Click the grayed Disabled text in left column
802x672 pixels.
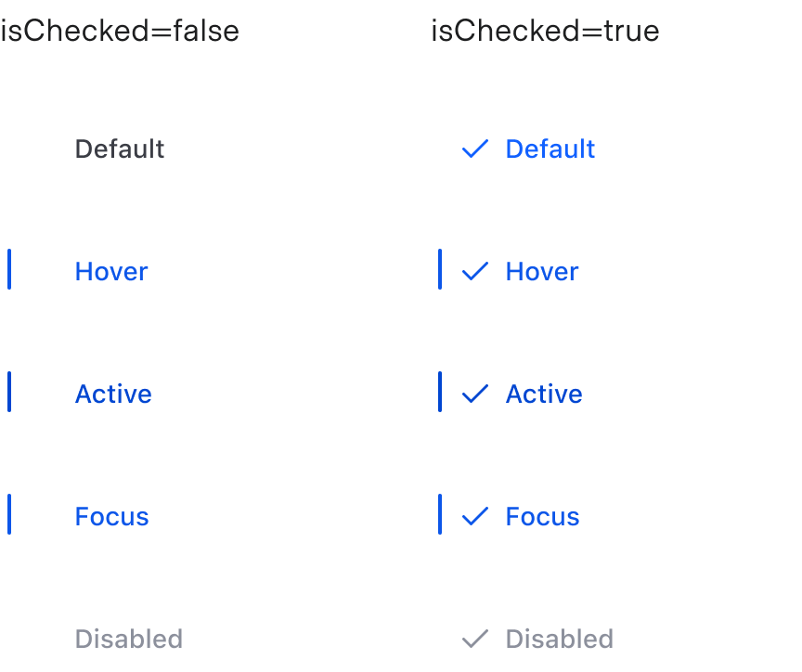[x=129, y=639]
